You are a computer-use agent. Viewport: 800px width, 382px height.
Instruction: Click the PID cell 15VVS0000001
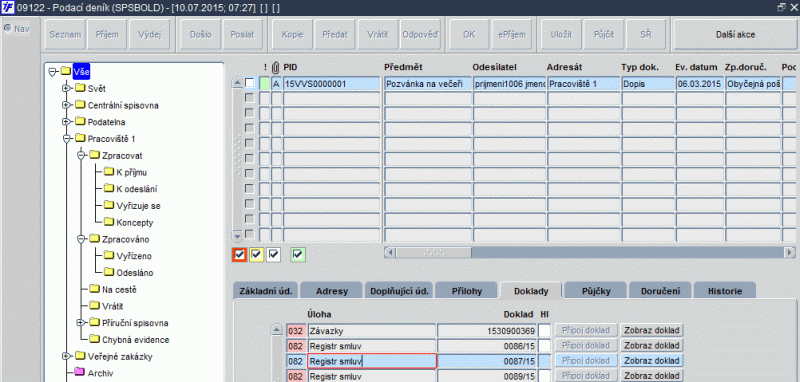[x=332, y=83]
